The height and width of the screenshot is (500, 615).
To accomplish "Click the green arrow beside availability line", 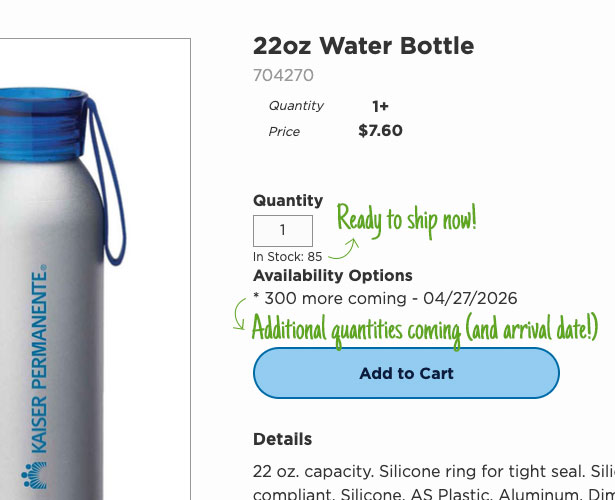I will pos(238,313).
